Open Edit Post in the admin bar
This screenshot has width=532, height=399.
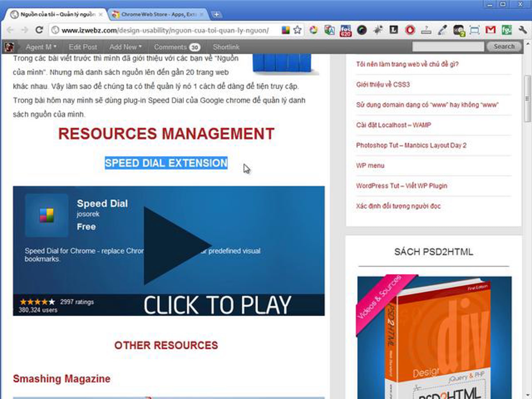(83, 47)
